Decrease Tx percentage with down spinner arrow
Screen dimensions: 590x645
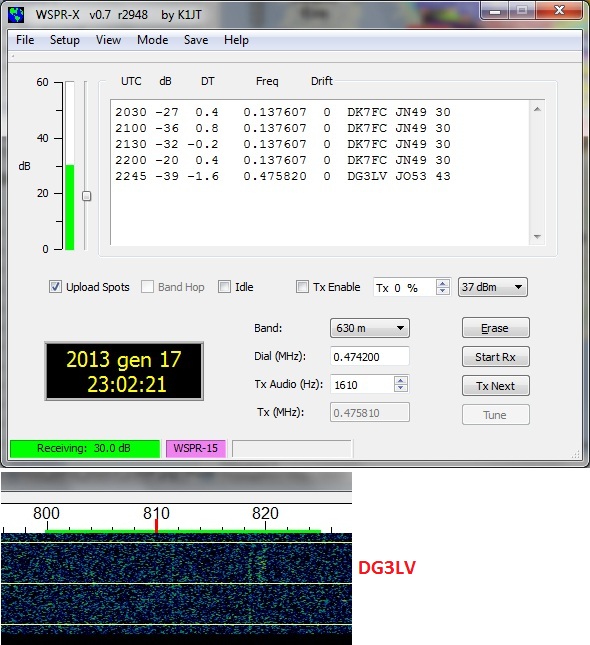442,291
